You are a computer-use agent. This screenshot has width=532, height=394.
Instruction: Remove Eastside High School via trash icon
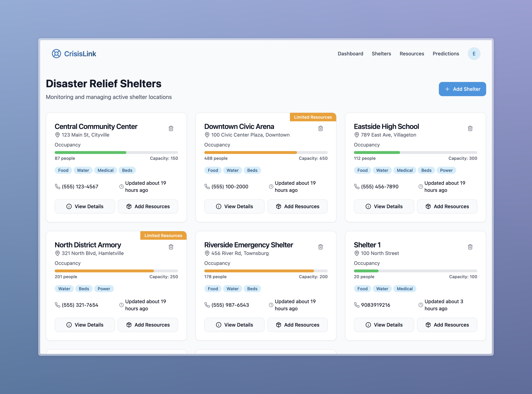[x=470, y=129]
